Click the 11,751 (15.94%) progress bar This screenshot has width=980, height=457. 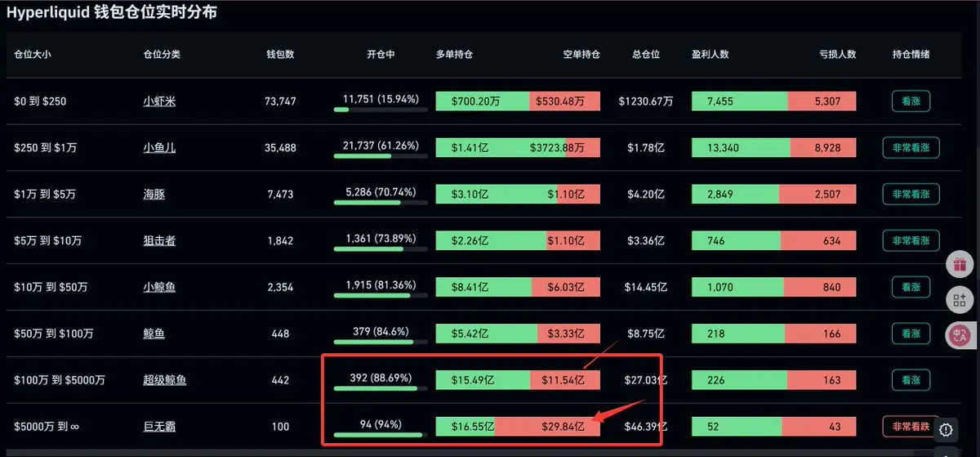[381, 110]
